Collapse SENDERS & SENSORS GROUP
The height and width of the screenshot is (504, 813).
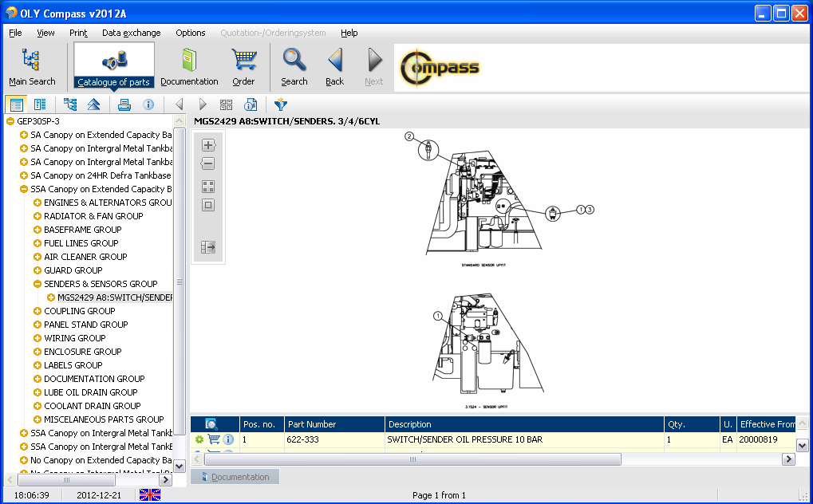click(x=37, y=284)
